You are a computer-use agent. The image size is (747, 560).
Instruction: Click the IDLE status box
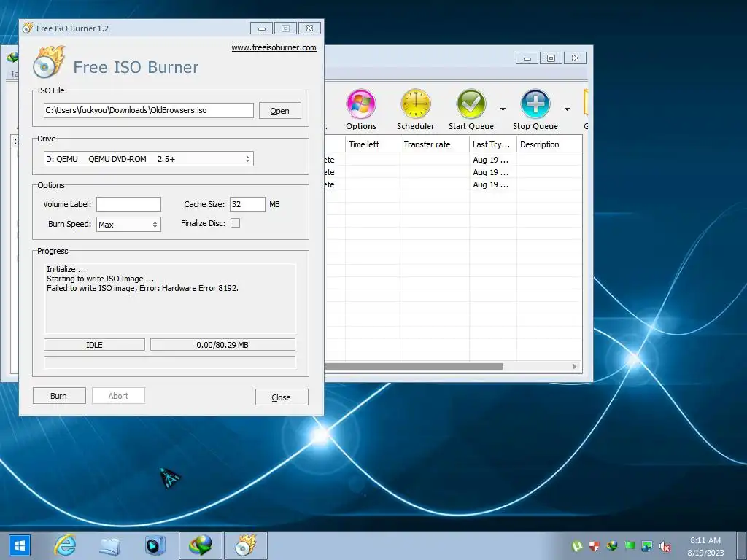pos(94,345)
